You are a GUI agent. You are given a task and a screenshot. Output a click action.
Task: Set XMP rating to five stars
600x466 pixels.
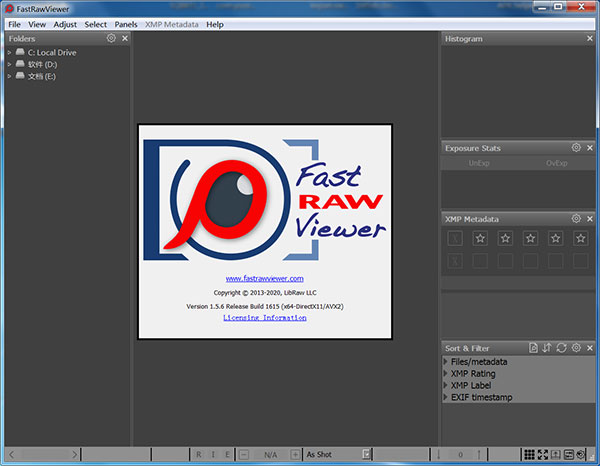[x=580, y=238]
